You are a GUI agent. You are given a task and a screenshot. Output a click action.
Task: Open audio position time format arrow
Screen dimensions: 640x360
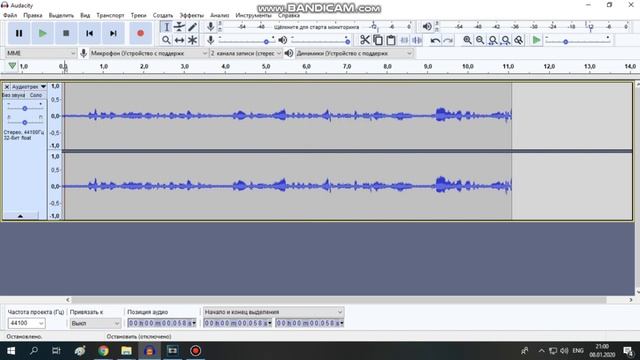(194, 323)
